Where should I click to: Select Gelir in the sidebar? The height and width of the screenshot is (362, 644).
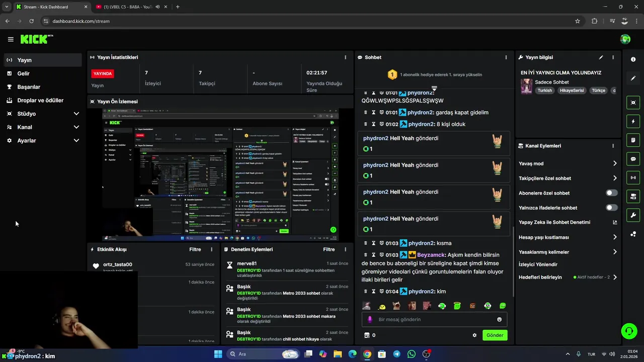[x=43, y=73]
